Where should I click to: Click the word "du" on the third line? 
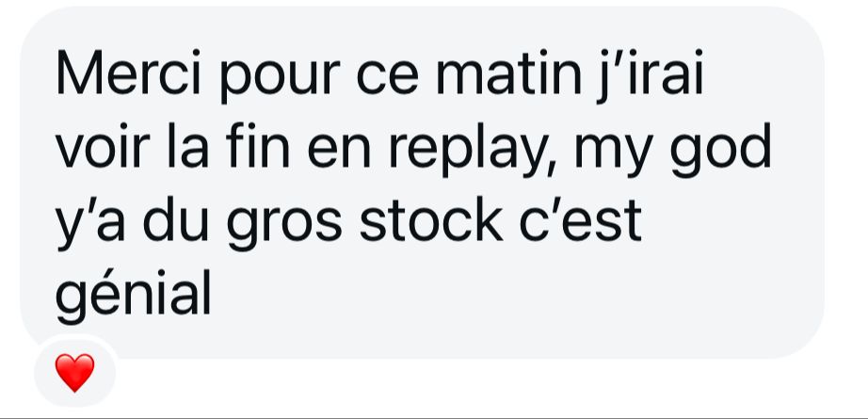click(175, 220)
